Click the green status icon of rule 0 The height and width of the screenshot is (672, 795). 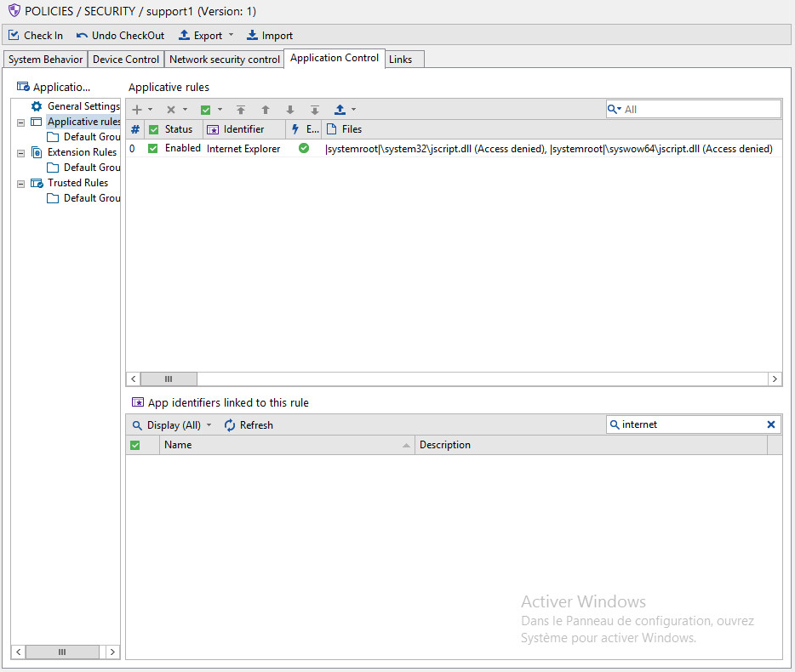coord(304,148)
